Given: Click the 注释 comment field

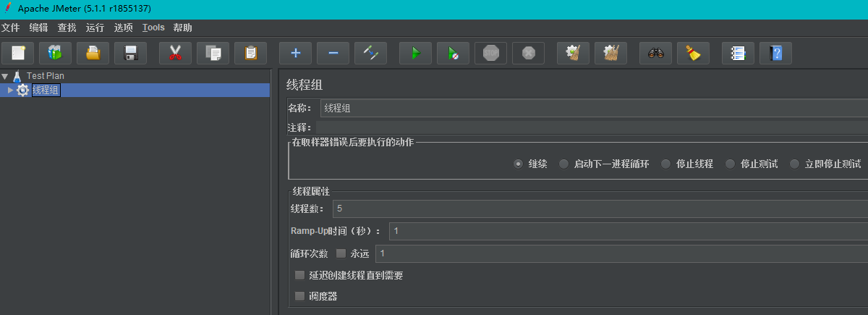Looking at the screenshot, I should click(x=592, y=127).
